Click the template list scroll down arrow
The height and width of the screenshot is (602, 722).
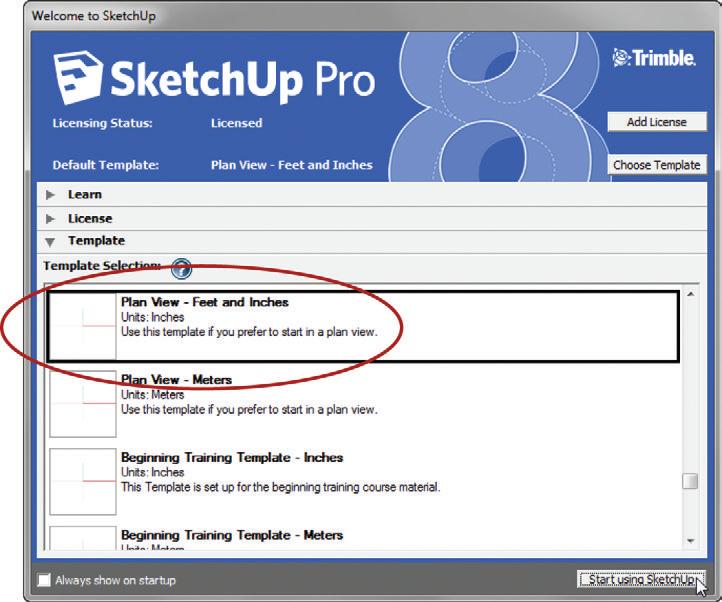[x=691, y=541]
